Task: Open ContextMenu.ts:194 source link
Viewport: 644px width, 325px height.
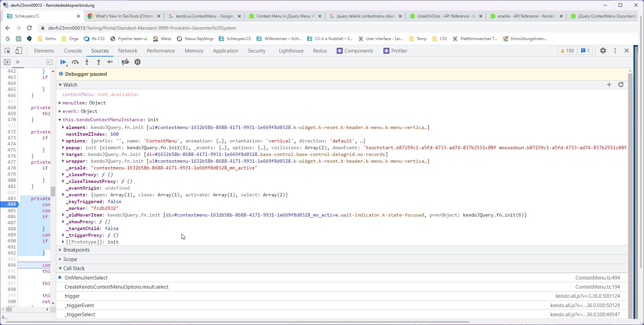Action: (597, 287)
